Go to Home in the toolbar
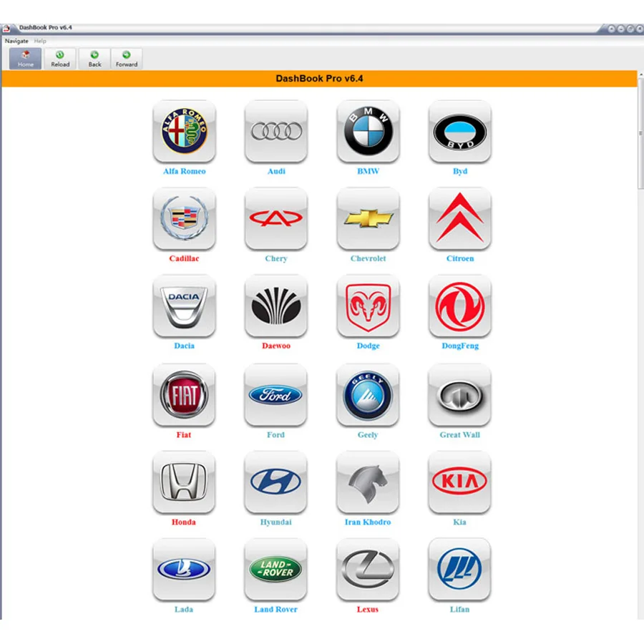 [26, 59]
